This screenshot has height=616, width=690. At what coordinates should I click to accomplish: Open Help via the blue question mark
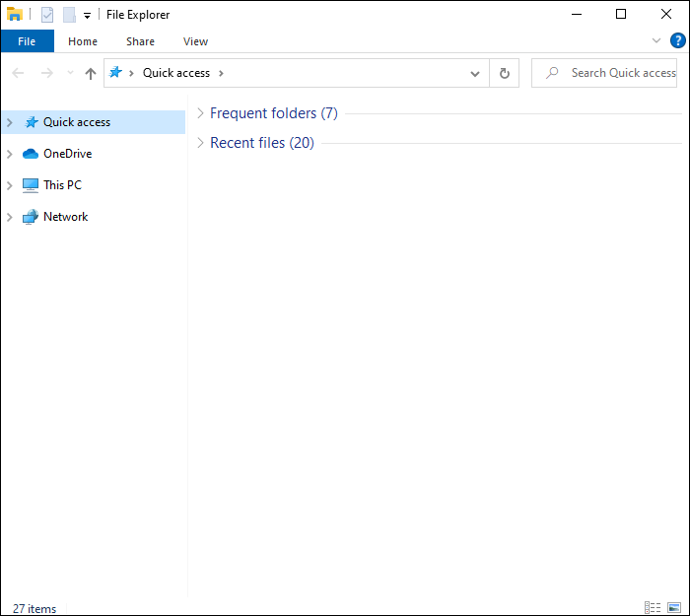(x=678, y=40)
